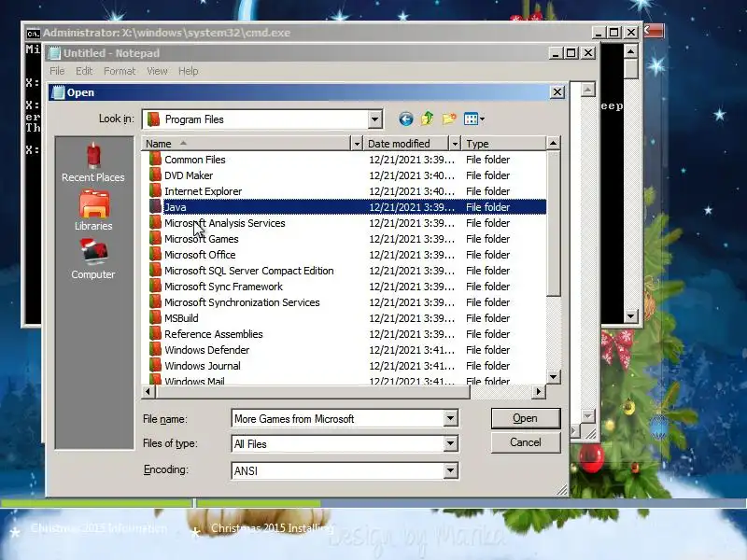The height and width of the screenshot is (560, 747).
Task: Open Computer in the sidebar
Action: point(93,259)
